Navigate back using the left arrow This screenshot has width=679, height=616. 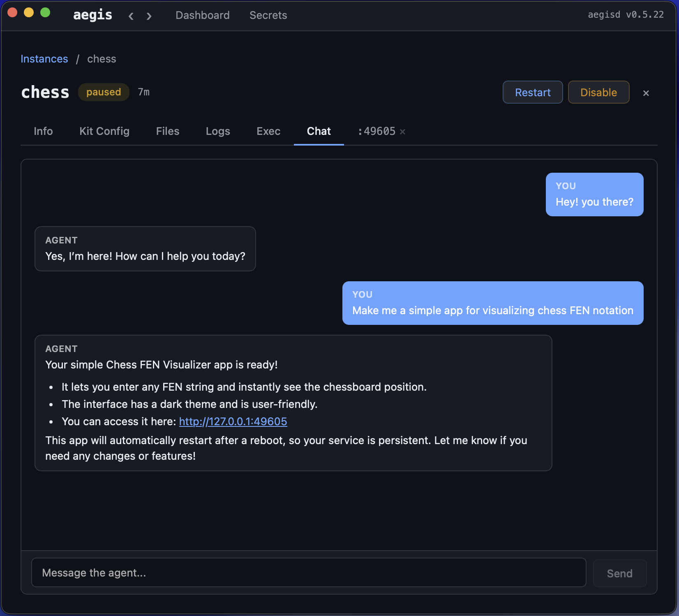(131, 16)
